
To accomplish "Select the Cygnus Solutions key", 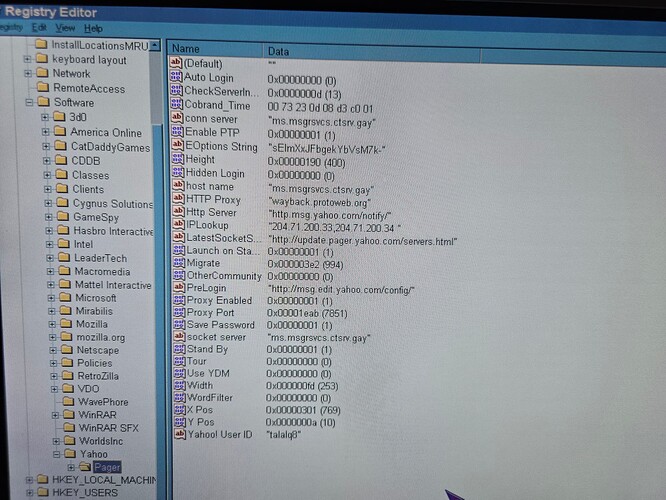I will click(x=113, y=203).
